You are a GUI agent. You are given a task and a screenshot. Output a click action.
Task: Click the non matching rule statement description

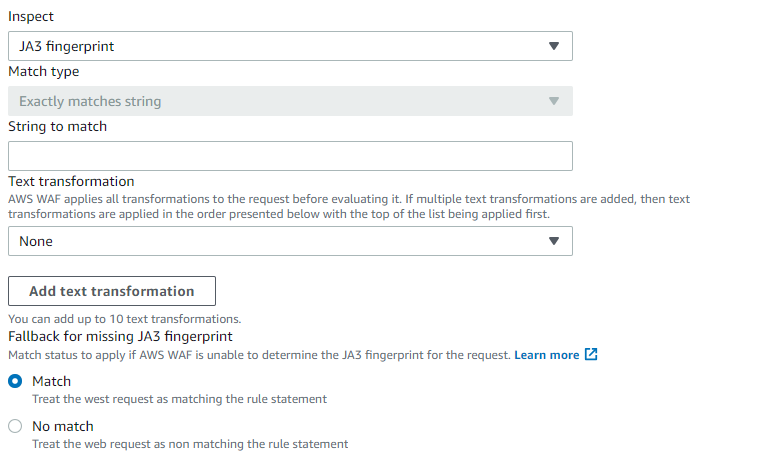point(190,444)
